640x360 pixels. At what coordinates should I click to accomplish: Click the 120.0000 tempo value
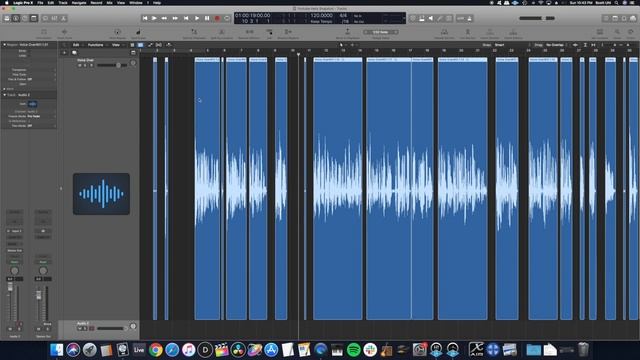tap(322, 16)
